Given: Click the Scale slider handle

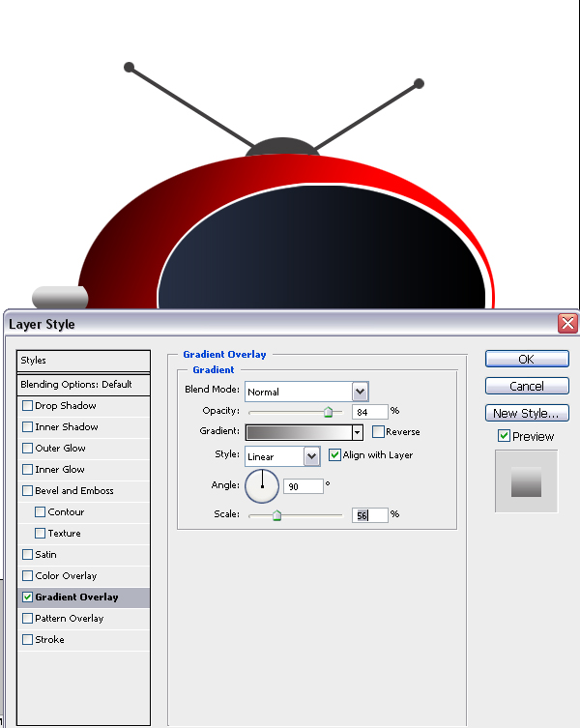Looking at the screenshot, I should point(276,515).
